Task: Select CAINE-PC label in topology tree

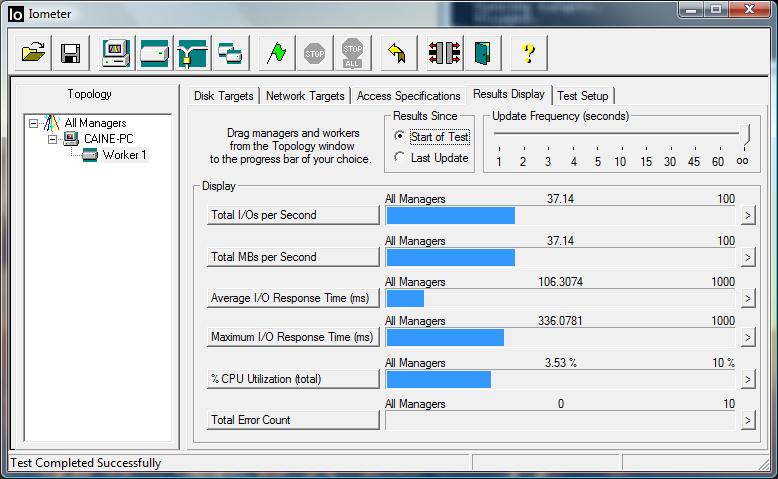Action: tap(109, 138)
